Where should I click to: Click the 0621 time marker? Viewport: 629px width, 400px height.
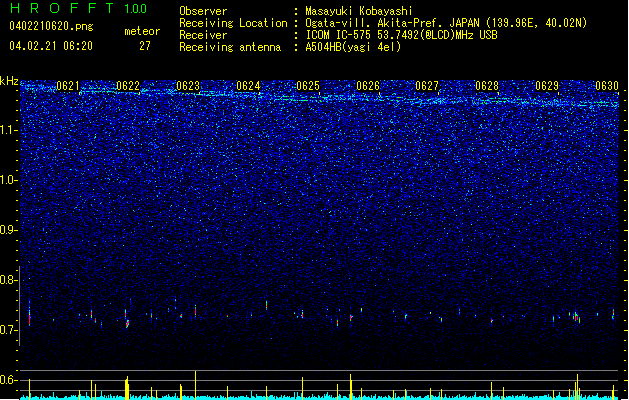[x=68, y=86]
